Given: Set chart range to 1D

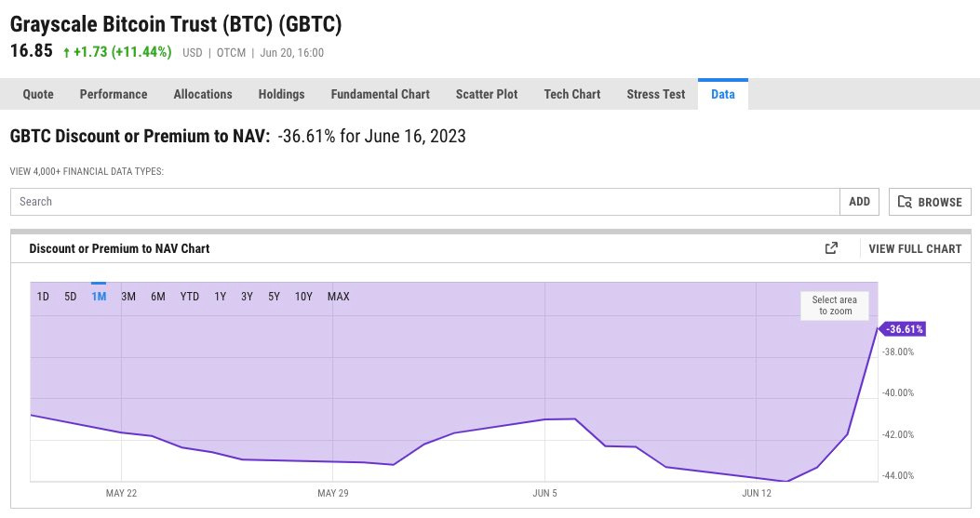Looking at the screenshot, I should point(43,297).
